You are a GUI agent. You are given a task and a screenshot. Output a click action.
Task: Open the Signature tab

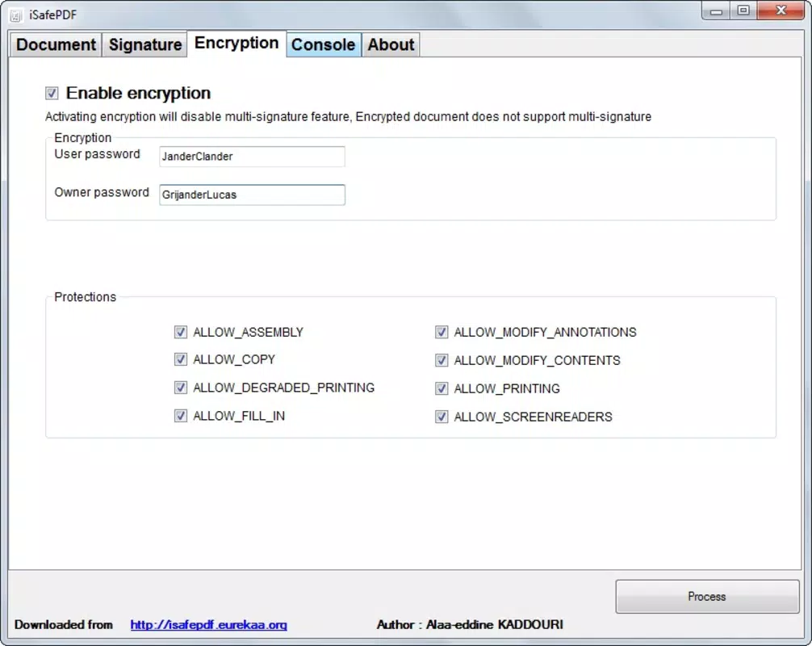(145, 44)
